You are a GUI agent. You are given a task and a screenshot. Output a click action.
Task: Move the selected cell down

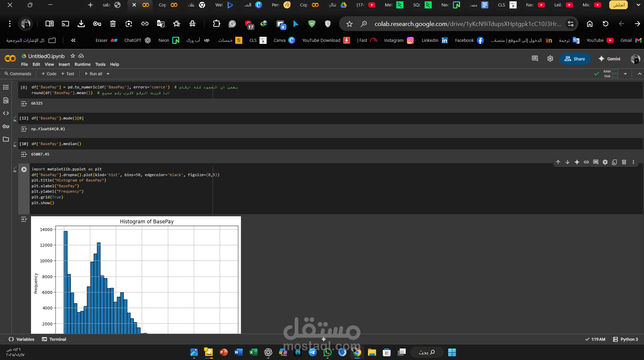pos(568,162)
